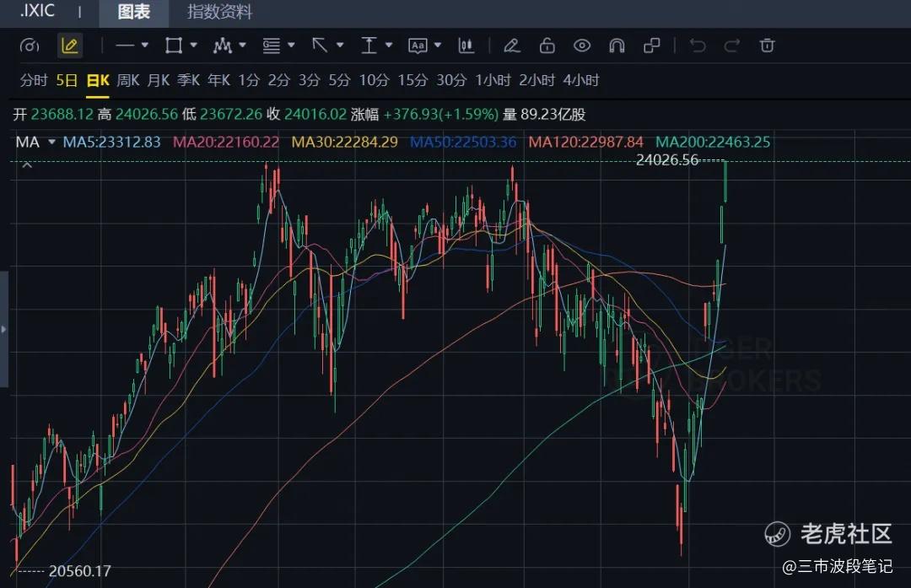
Task: Select the 2分 two-minute period
Action: click(x=279, y=80)
